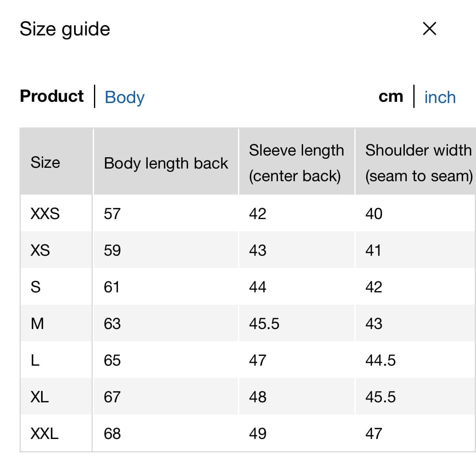Click the Body length back header
The image size is (476, 474).
click(x=166, y=163)
